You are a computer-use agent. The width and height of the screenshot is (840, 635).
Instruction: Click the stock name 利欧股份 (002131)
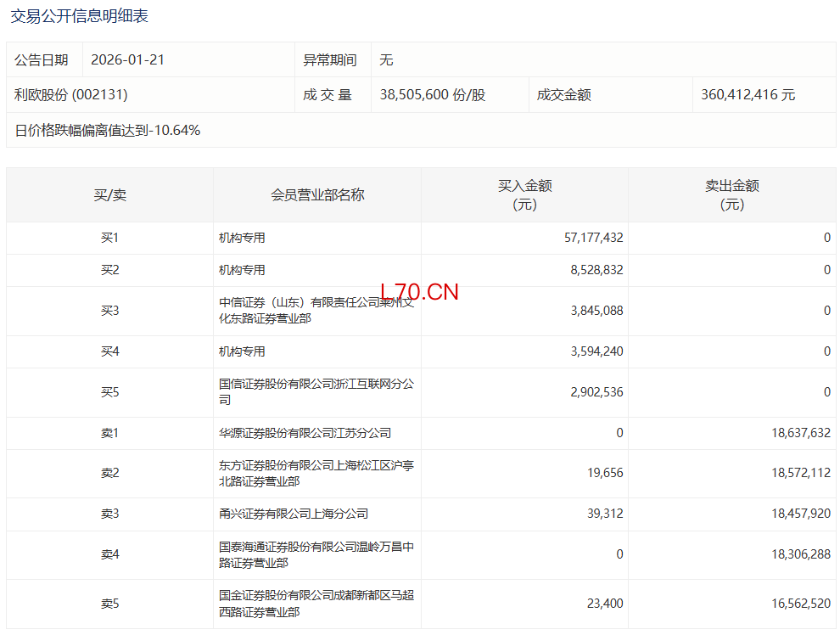click(x=71, y=95)
